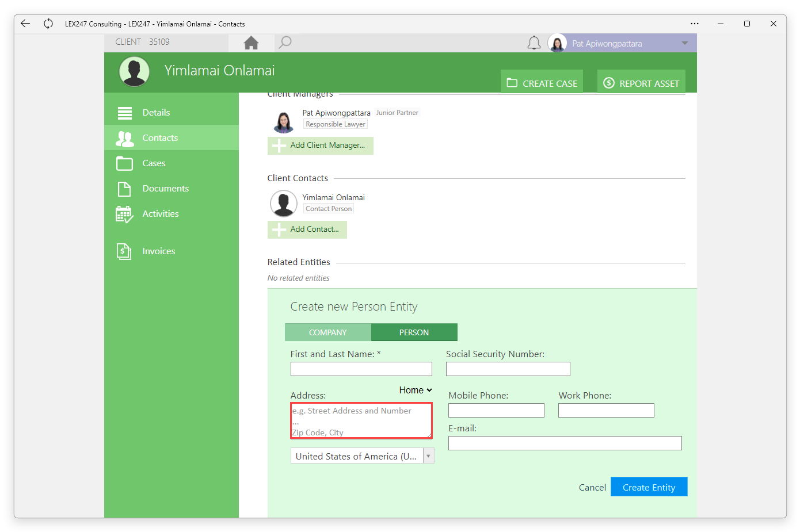Click the Create Entity button
This screenshot has height=532, width=800.
pyautogui.click(x=649, y=487)
